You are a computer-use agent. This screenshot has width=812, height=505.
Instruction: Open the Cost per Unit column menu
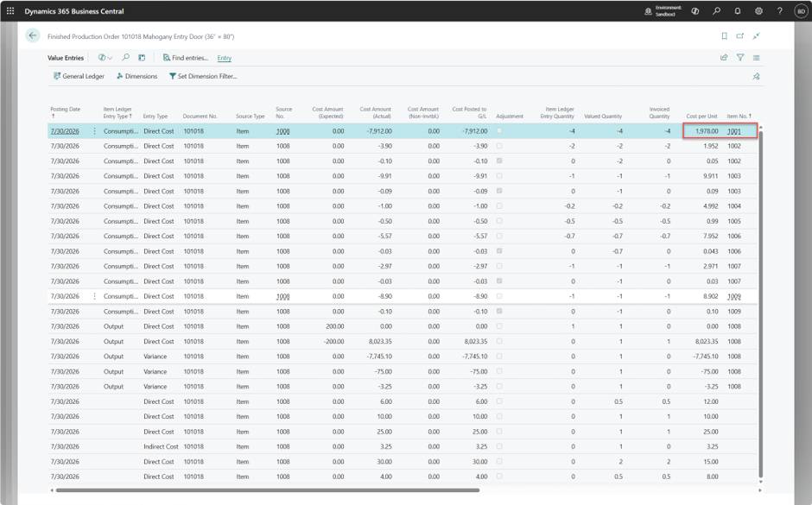701,117
